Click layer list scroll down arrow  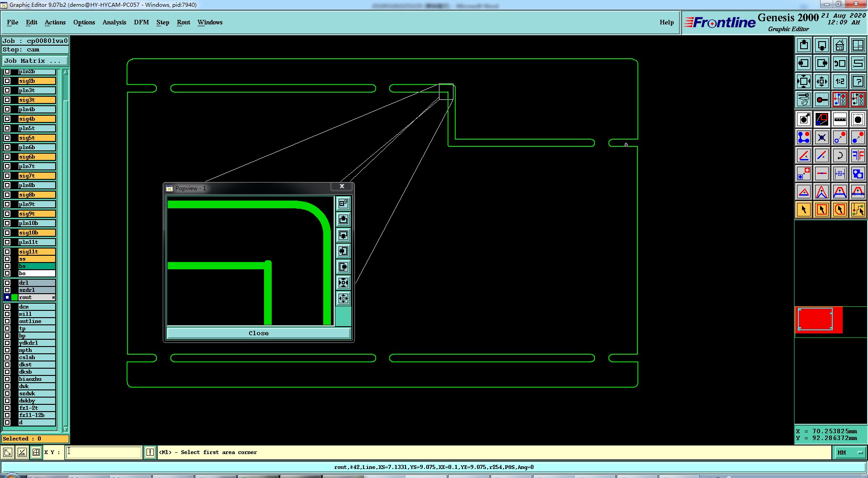66,429
